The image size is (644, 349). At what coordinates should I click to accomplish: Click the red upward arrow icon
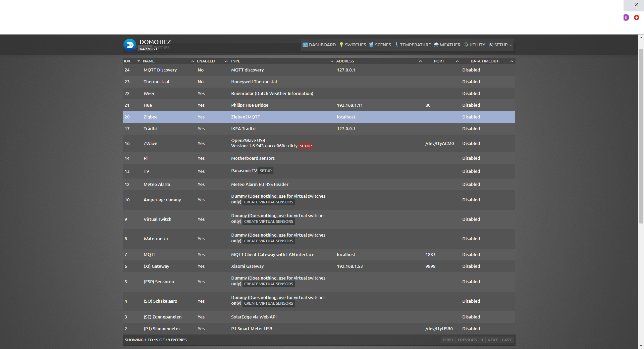pyautogui.click(x=637, y=17)
